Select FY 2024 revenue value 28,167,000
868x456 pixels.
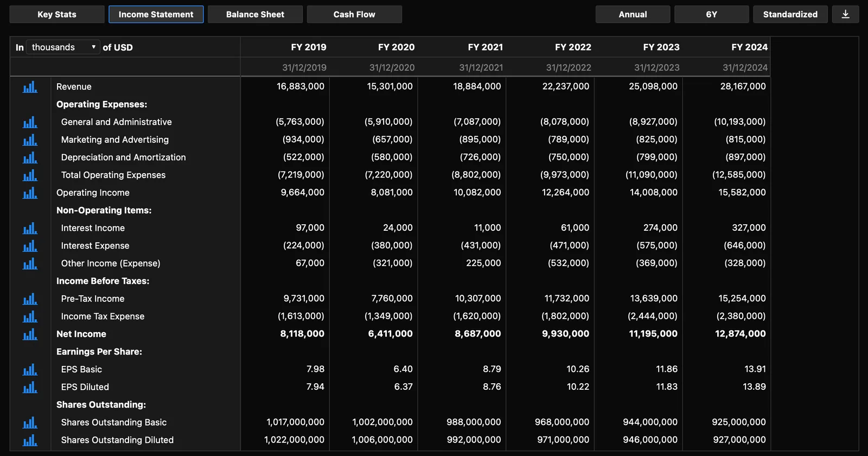(x=743, y=86)
